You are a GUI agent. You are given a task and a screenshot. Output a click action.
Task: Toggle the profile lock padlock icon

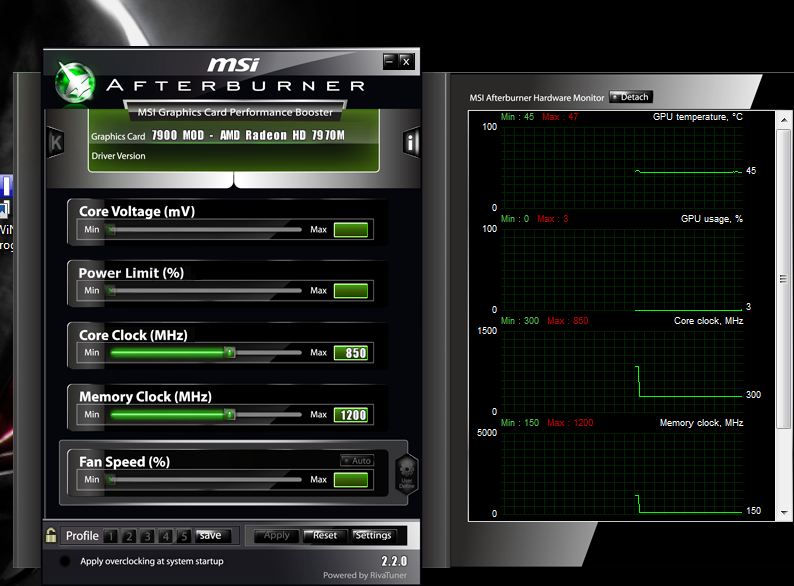pyautogui.click(x=51, y=535)
